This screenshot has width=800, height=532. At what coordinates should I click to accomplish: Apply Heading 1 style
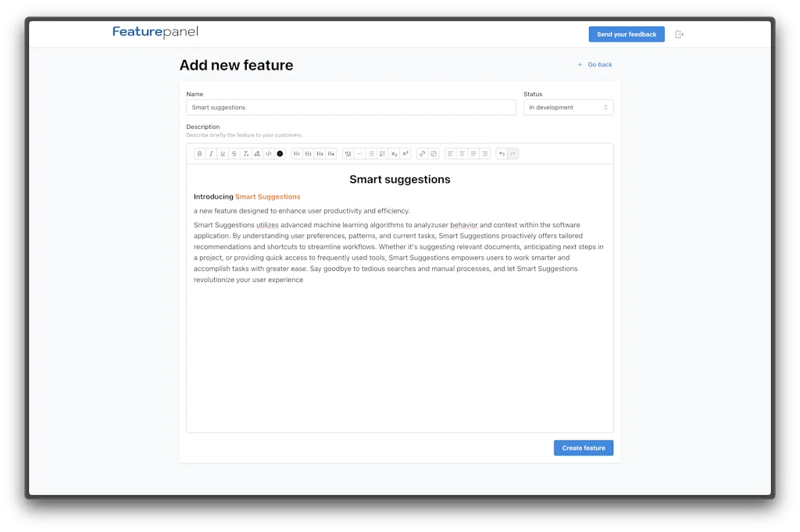(297, 153)
